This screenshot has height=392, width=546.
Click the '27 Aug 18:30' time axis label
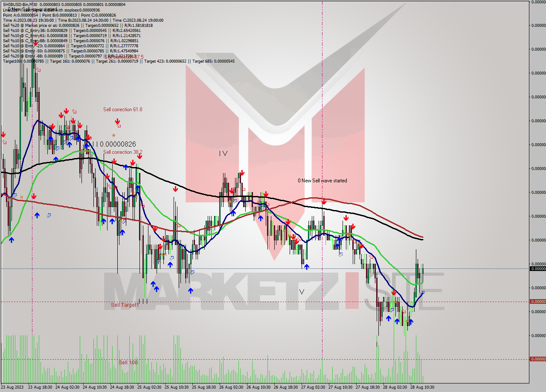click(368, 387)
